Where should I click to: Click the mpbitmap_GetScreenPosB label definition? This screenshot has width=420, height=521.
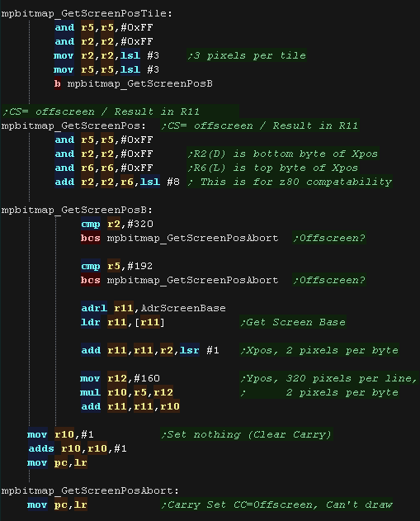pos(77,210)
